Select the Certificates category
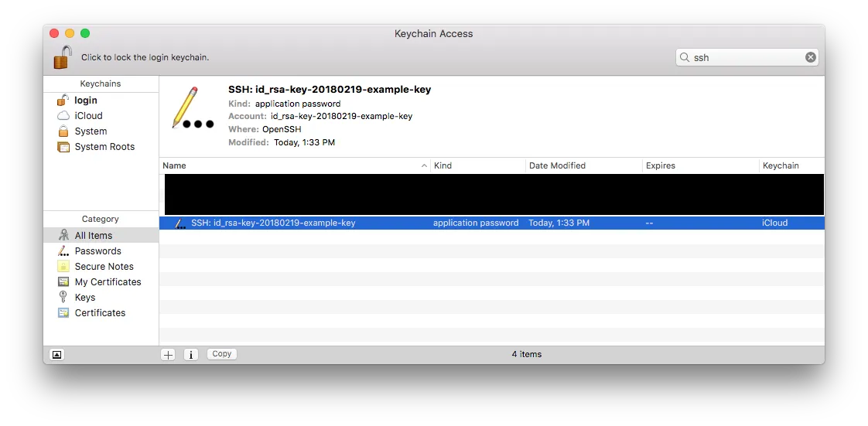868x426 pixels. (x=101, y=312)
